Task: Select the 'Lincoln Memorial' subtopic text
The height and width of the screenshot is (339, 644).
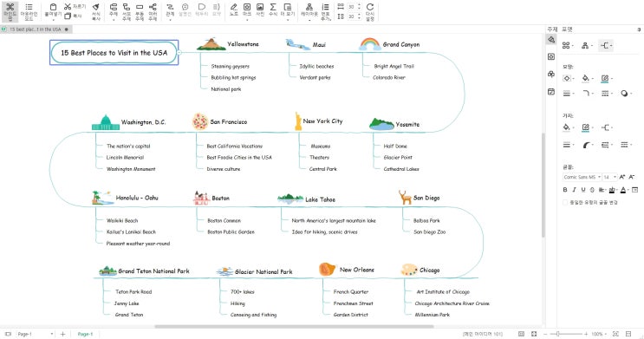Action: 125,158
